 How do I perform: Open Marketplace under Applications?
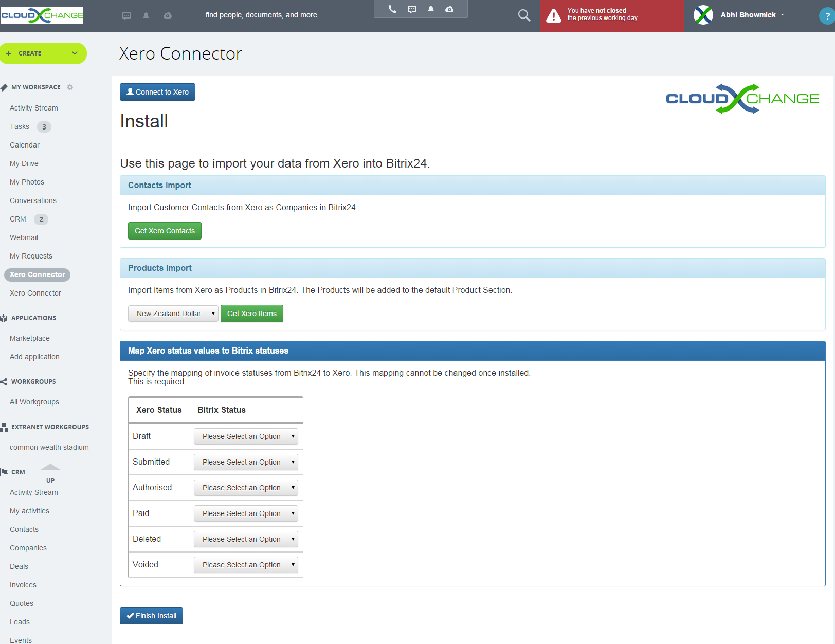click(x=29, y=338)
